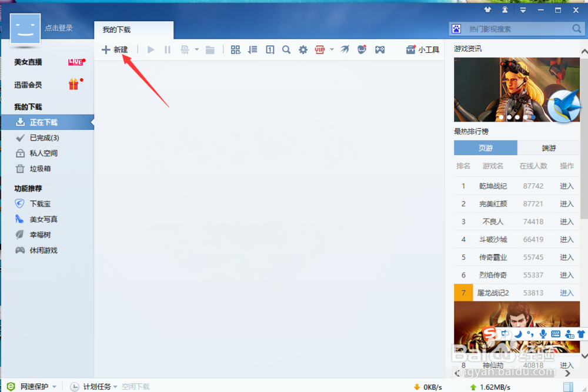Expand the VIP dropdown arrow
588x392 pixels.
point(332,49)
